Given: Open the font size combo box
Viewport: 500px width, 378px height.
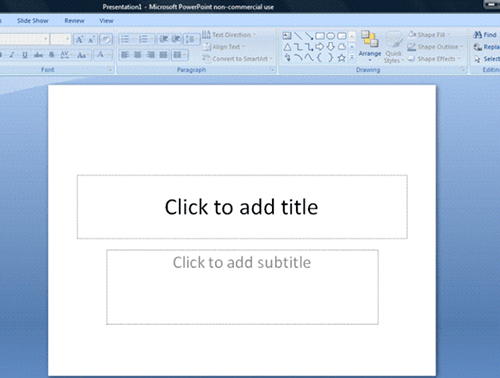Looking at the screenshot, I should [x=61, y=39].
